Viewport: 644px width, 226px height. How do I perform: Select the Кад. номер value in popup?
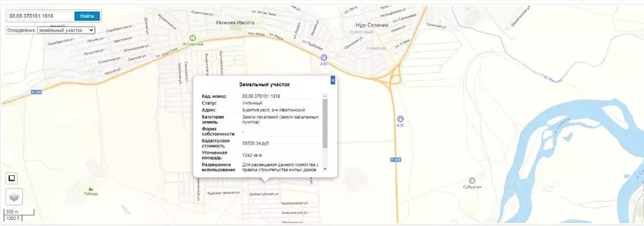click(261, 96)
